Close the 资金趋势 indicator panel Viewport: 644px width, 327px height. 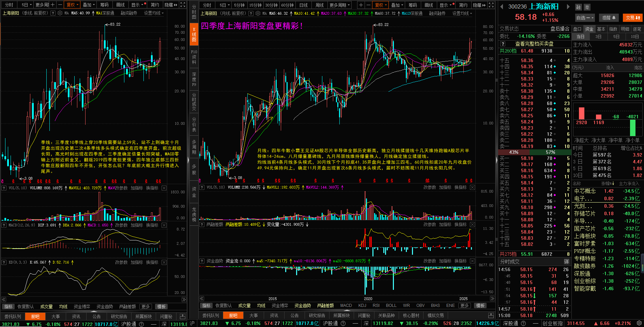(472, 261)
